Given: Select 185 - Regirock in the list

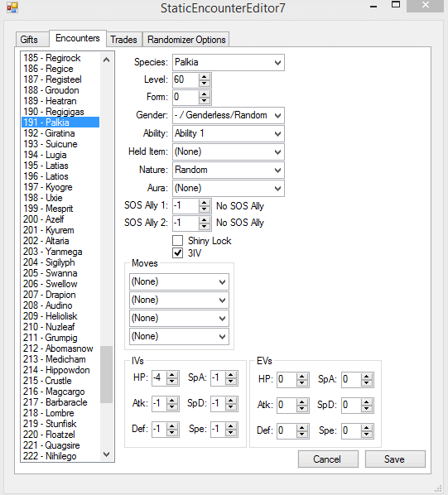Looking at the screenshot, I should point(60,58).
